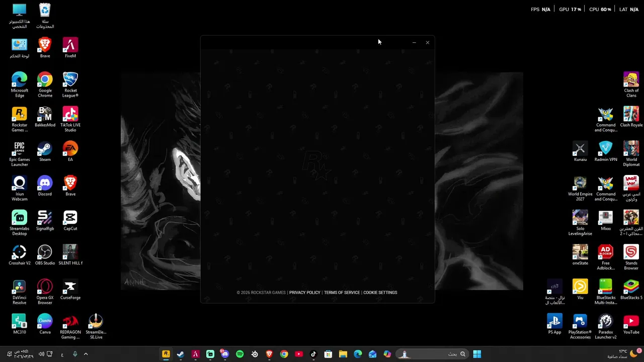
Task: Open Radmin VPN desktop icon
Action: click(606, 152)
